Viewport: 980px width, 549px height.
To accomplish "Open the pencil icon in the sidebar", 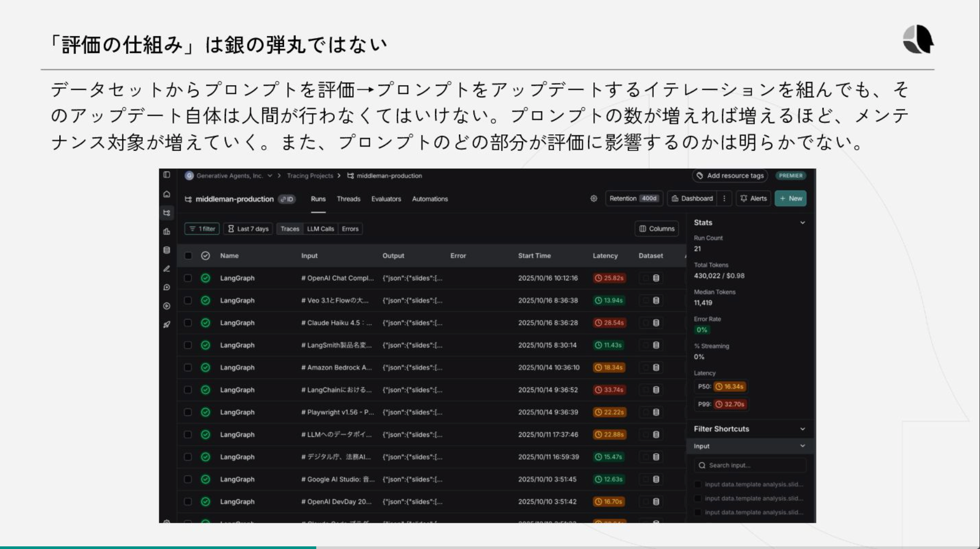I will pyautogui.click(x=167, y=269).
